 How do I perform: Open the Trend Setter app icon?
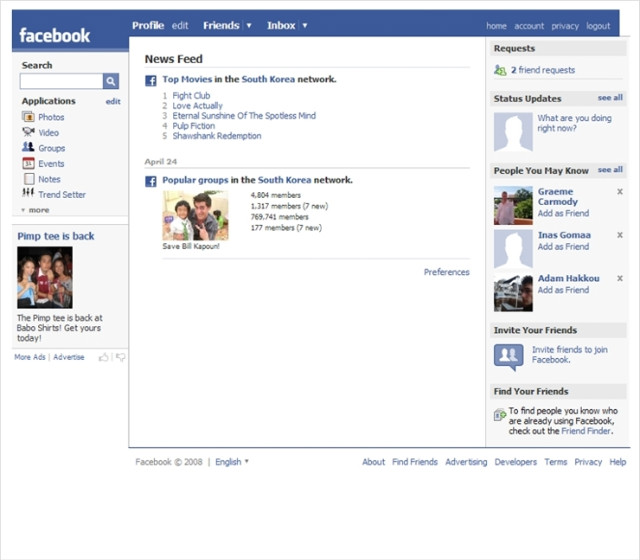tap(28, 193)
